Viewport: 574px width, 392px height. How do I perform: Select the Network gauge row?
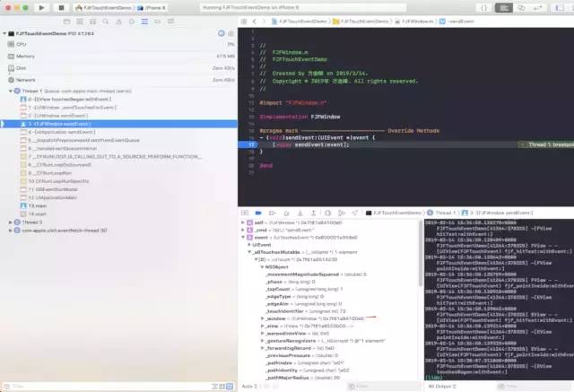pyautogui.click(x=118, y=80)
